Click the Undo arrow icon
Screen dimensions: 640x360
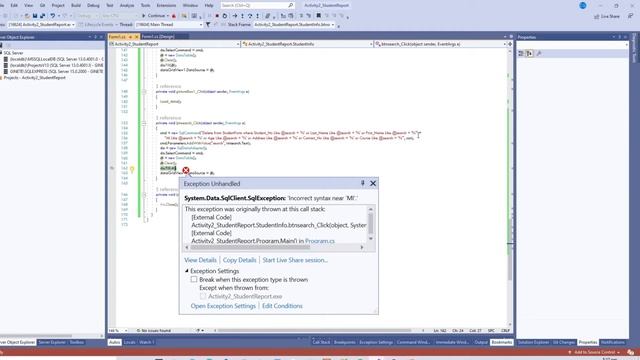point(53,16)
